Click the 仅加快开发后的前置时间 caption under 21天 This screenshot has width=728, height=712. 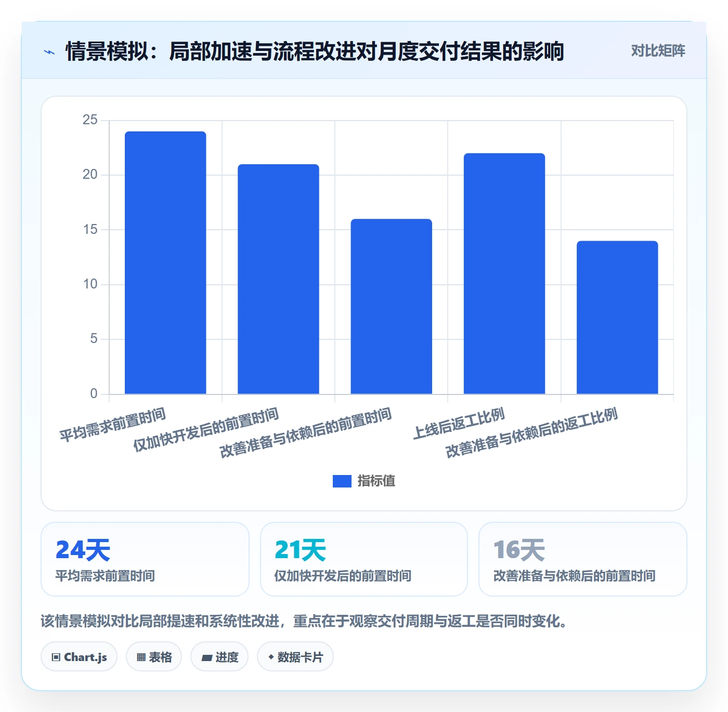[343, 576]
